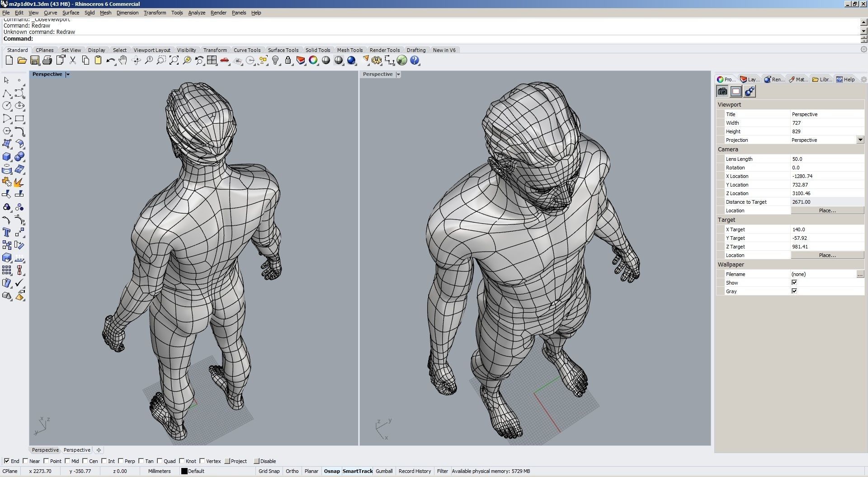Select the Box solid tool in the sidebar
This screenshot has height=477, width=868.
(x=7, y=156)
